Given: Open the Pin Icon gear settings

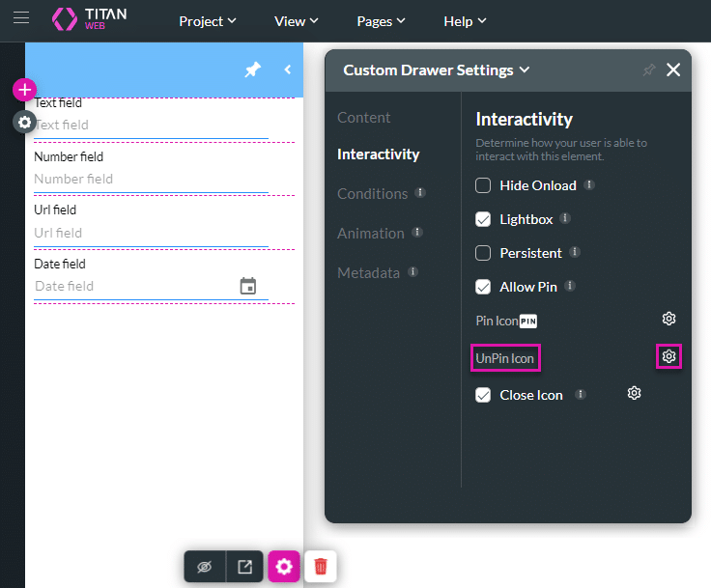Looking at the screenshot, I should [668, 319].
